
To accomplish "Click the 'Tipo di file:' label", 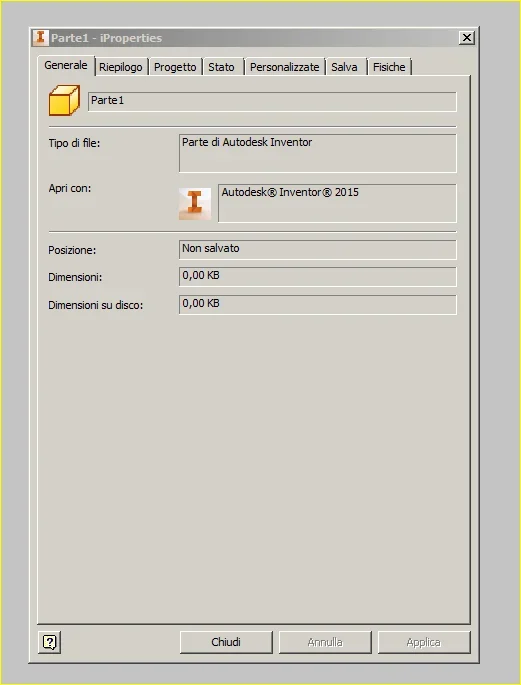I will (x=74, y=143).
